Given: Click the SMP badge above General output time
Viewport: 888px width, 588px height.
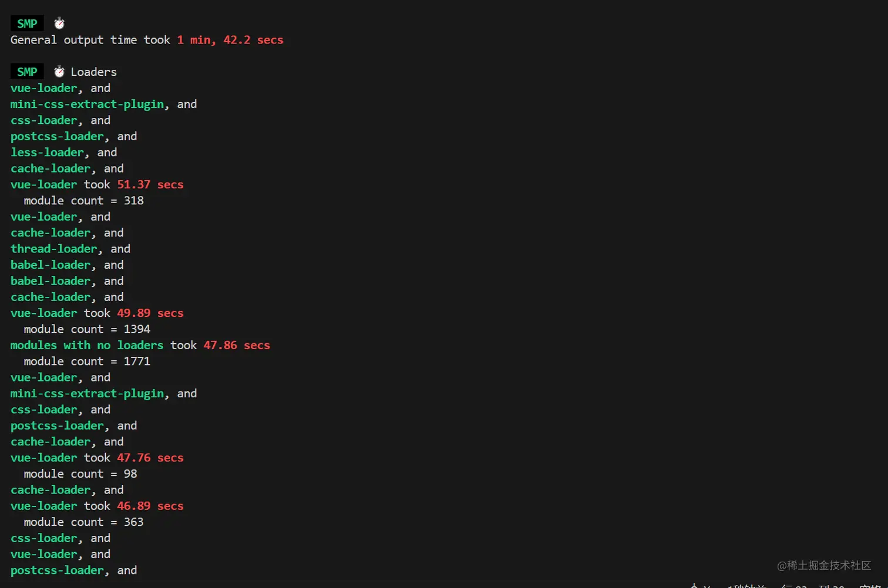Looking at the screenshot, I should coord(27,23).
